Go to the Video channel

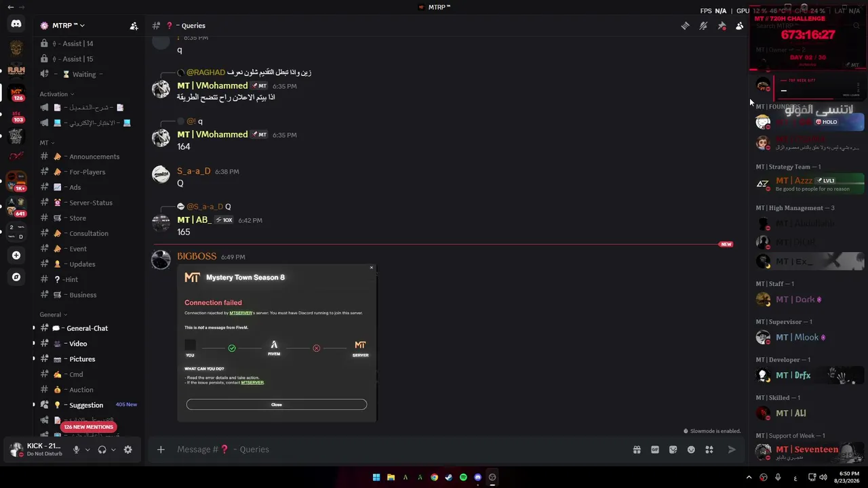click(x=88, y=344)
